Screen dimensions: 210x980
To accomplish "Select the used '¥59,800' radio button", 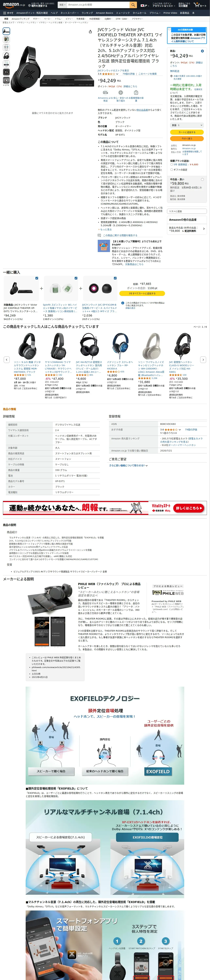I will [x=202, y=179].
